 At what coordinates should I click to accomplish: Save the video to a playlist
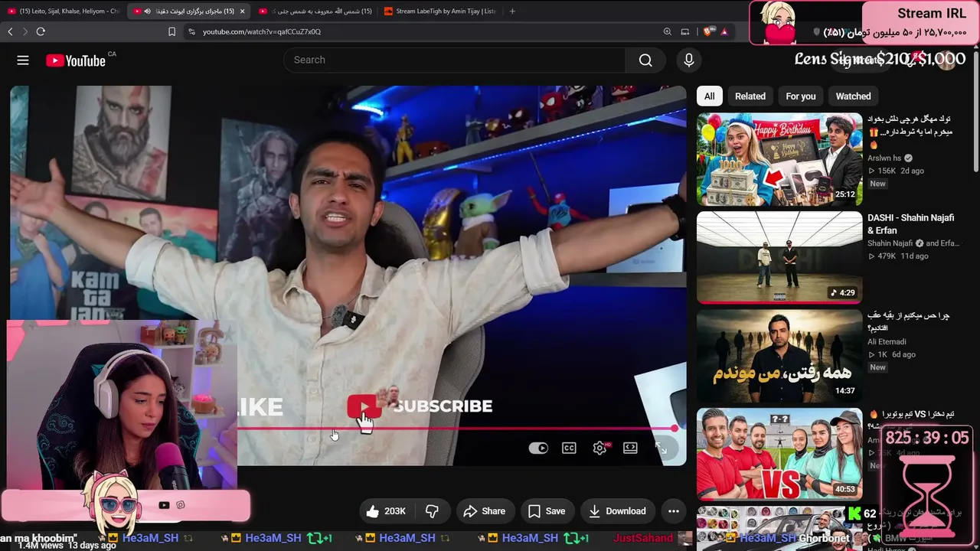tap(547, 511)
